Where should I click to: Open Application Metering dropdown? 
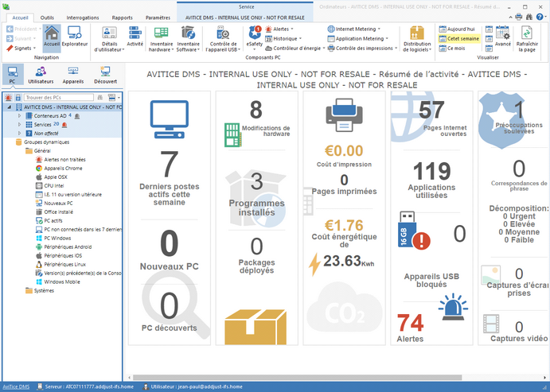pos(358,38)
